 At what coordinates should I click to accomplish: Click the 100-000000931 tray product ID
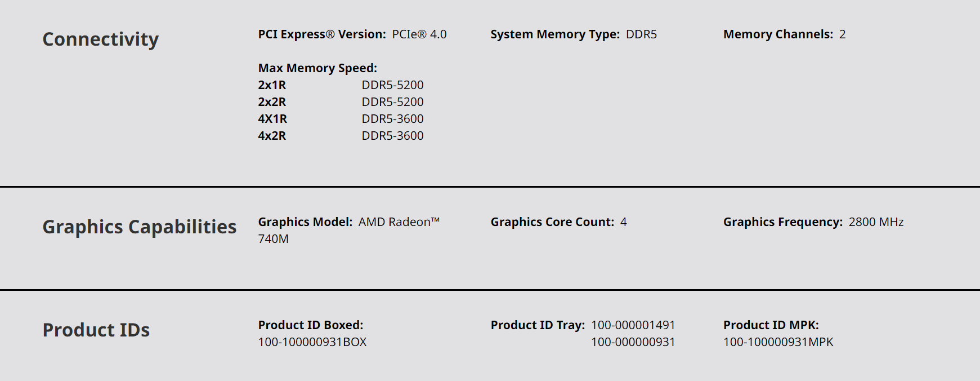[633, 342]
